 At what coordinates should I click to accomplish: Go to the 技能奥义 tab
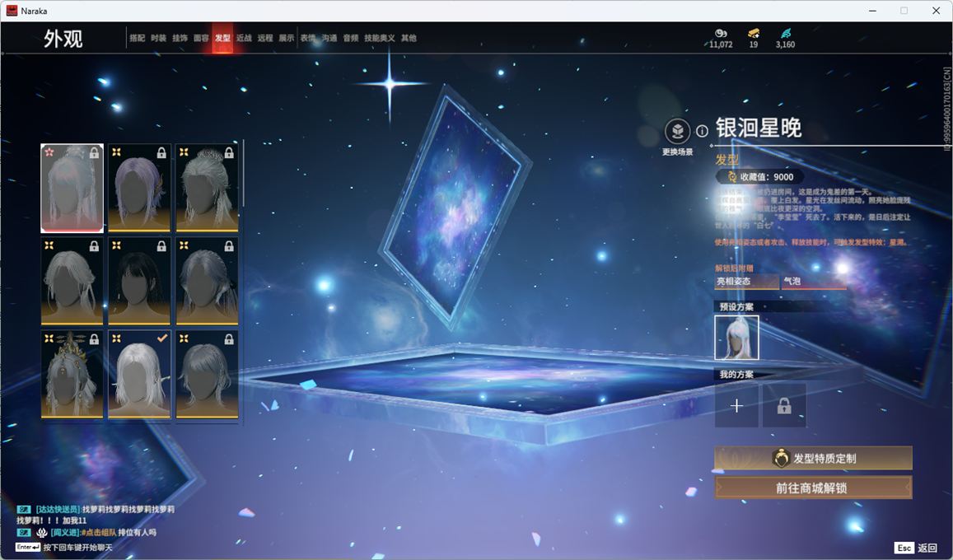379,38
